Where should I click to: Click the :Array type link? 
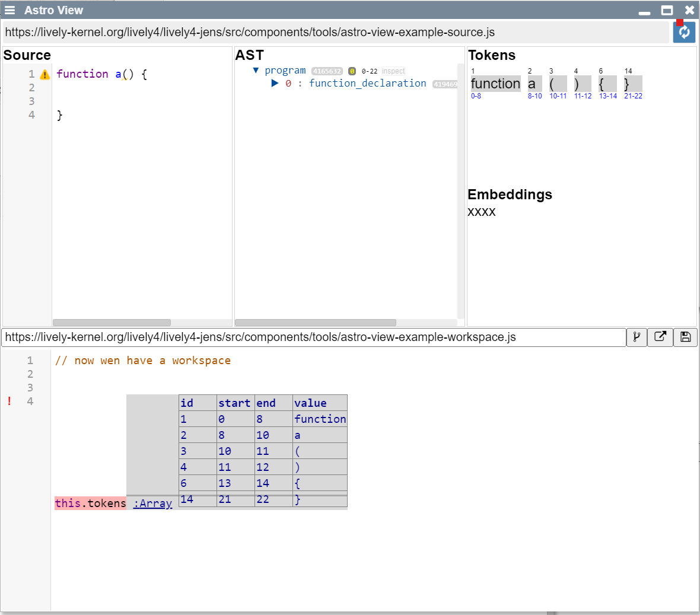coord(152,504)
